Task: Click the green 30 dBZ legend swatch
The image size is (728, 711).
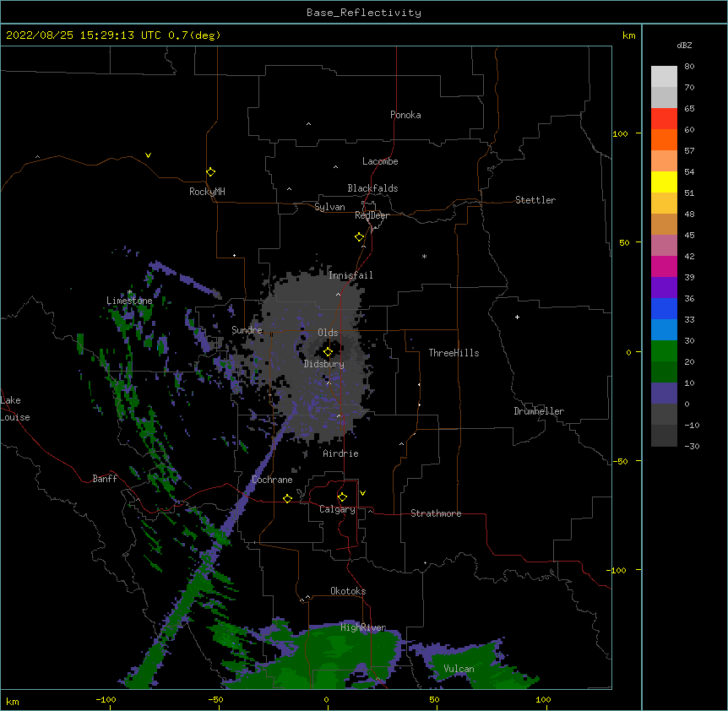Action: (x=664, y=351)
